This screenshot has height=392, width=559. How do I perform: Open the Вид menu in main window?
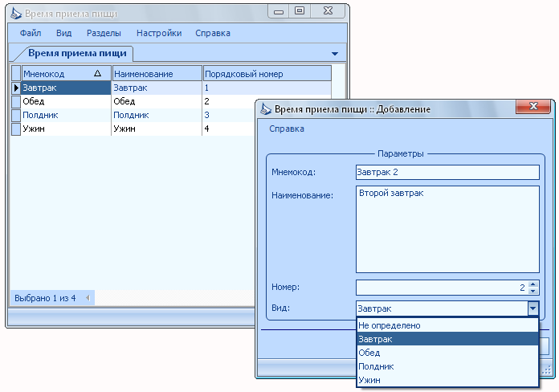(63, 33)
